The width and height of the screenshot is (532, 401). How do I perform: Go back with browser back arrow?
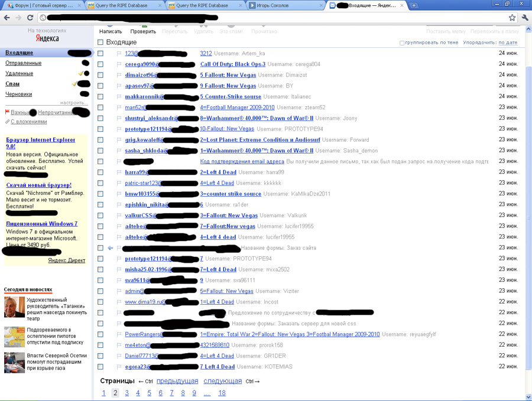pyautogui.click(x=7, y=18)
